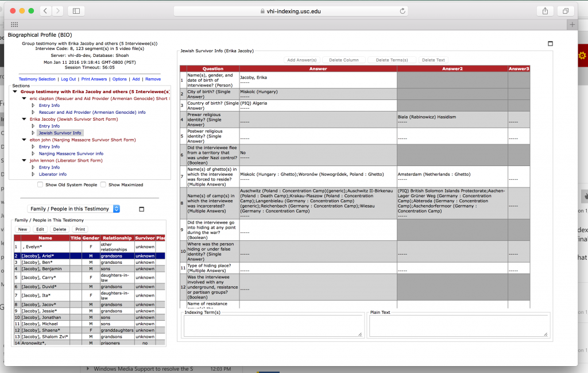Select Entry Info under eric clapton
588x373 pixels.
(x=49, y=105)
